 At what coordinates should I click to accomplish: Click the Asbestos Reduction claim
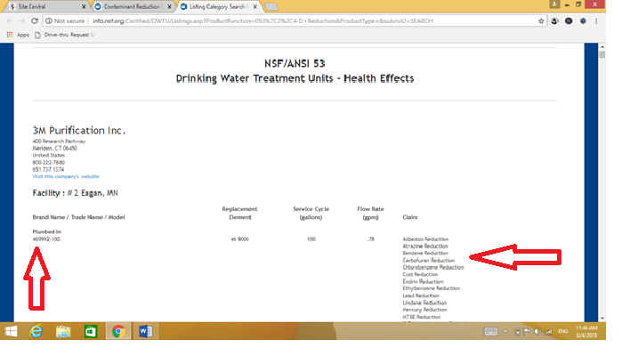click(x=425, y=239)
